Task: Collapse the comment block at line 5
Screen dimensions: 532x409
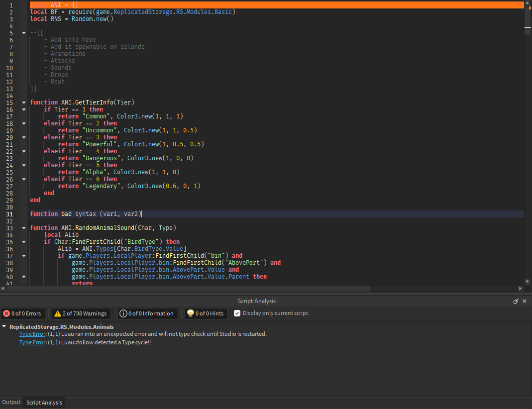Action: [x=23, y=33]
